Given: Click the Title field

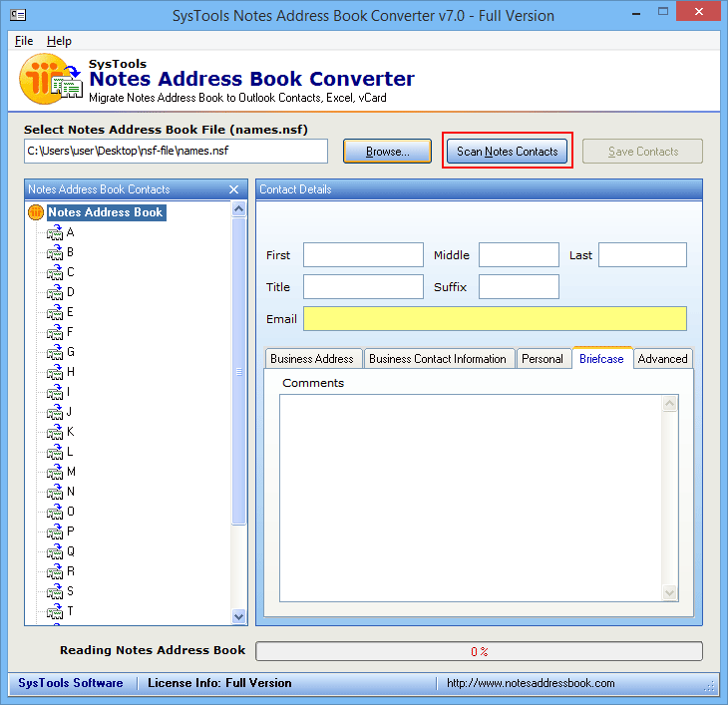Looking at the screenshot, I should click(x=364, y=287).
